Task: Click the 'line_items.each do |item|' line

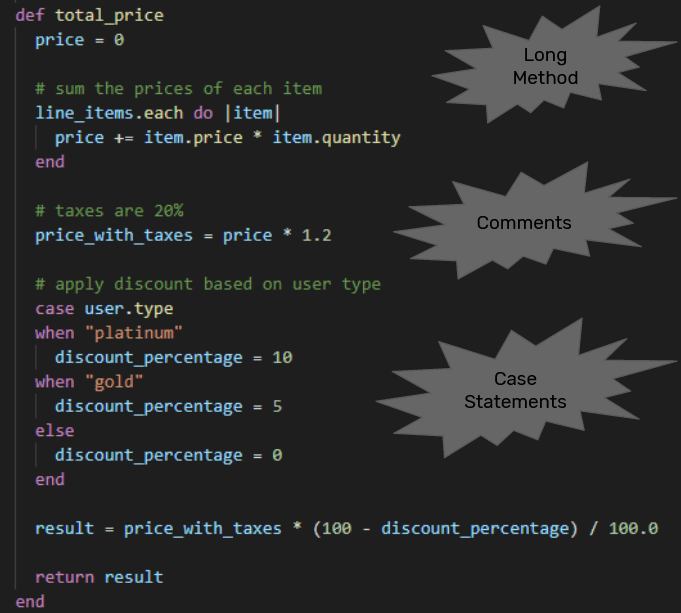Action: (158, 113)
